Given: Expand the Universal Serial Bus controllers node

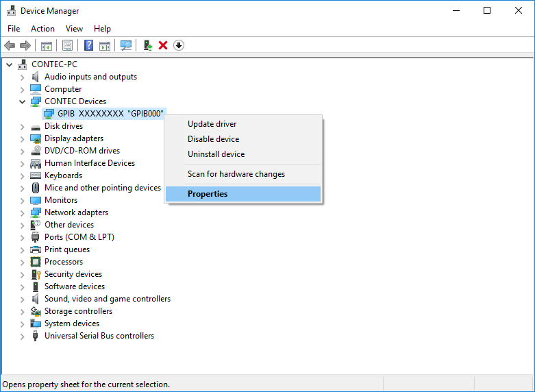Looking at the screenshot, I should coord(22,336).
